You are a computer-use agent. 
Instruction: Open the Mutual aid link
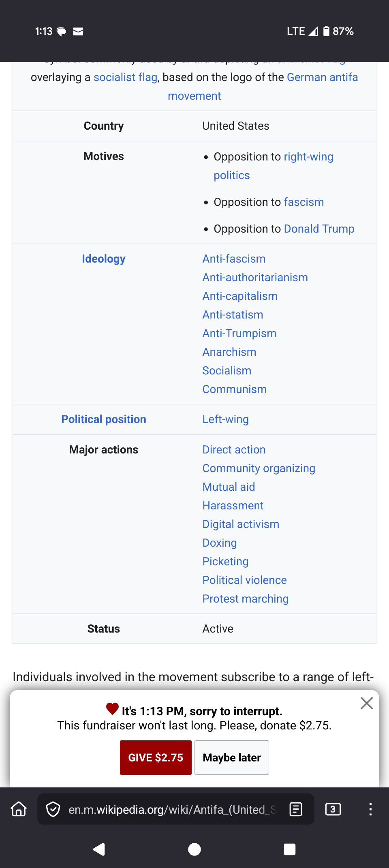229,487
